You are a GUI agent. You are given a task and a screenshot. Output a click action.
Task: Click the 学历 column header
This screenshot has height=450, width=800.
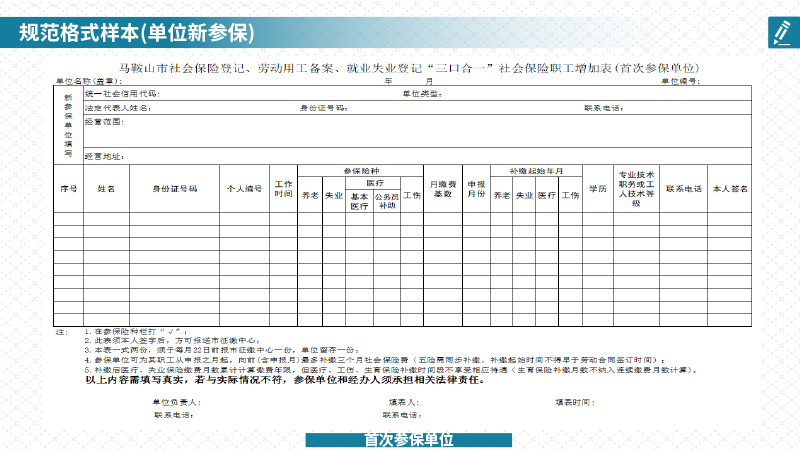tap(597, 188)
